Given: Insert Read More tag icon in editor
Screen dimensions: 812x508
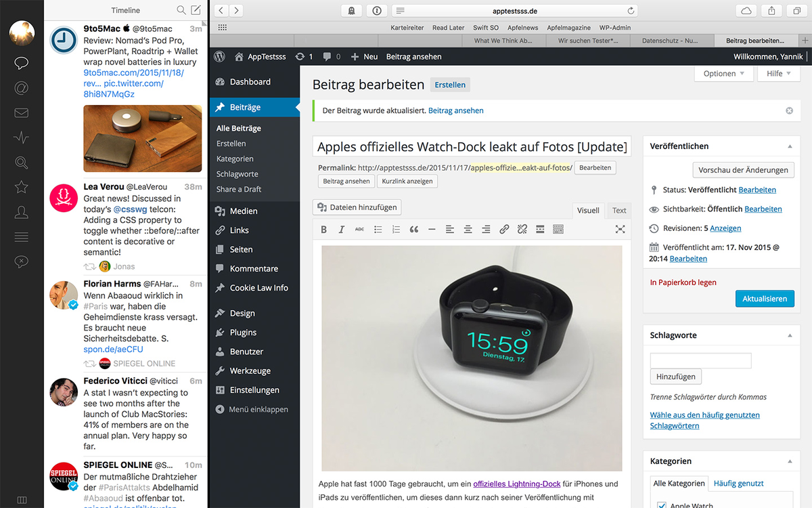Looking at the screenshot, I should pyautogui.click(x=540, y=230).
